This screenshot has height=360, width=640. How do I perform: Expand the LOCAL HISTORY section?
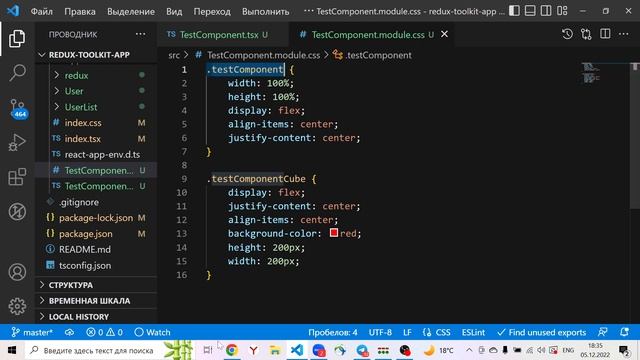(96, 317)
